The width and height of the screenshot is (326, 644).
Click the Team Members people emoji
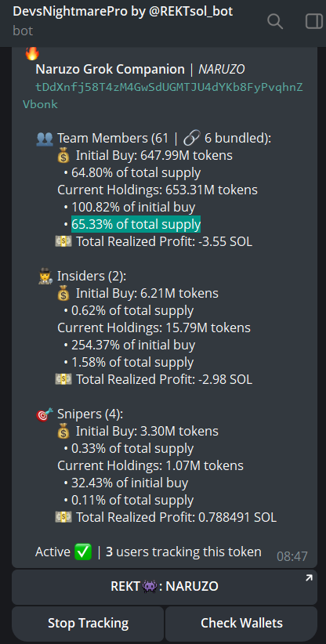[x=45, y=139]
